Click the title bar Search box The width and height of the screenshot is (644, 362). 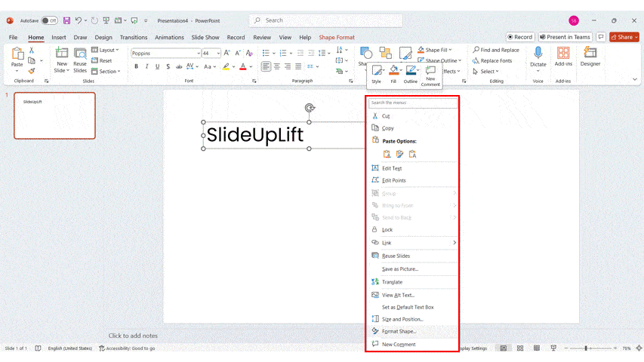325,20
